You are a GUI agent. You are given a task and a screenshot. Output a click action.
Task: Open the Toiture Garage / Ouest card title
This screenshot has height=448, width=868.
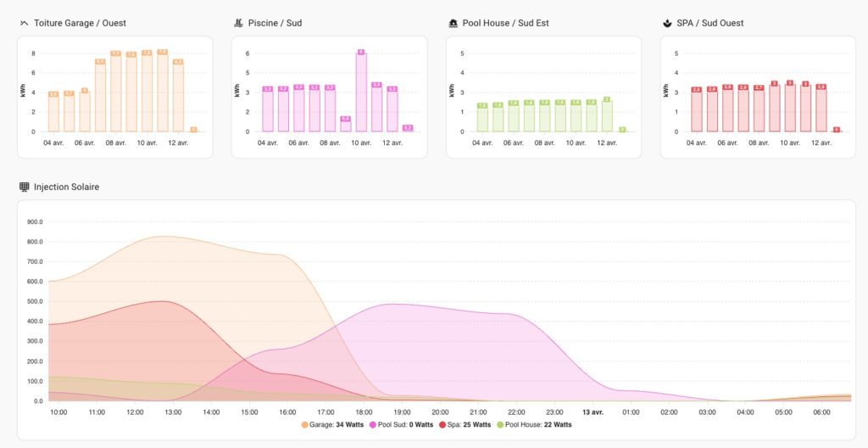[x=80, y=23]
